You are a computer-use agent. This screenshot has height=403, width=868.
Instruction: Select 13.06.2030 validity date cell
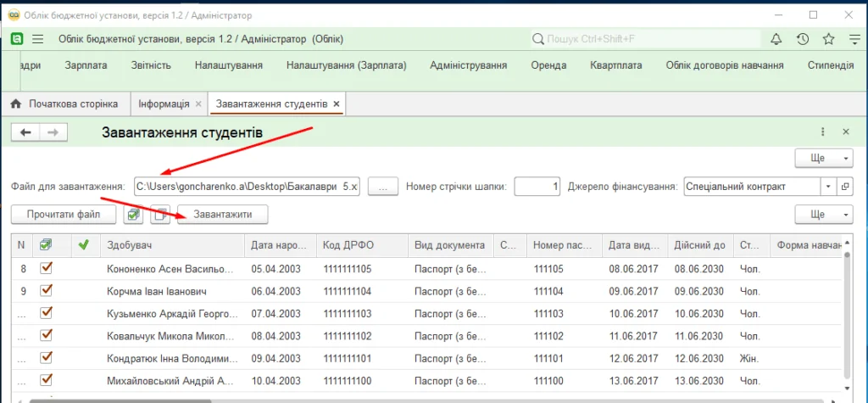click(x=700, y=380)
